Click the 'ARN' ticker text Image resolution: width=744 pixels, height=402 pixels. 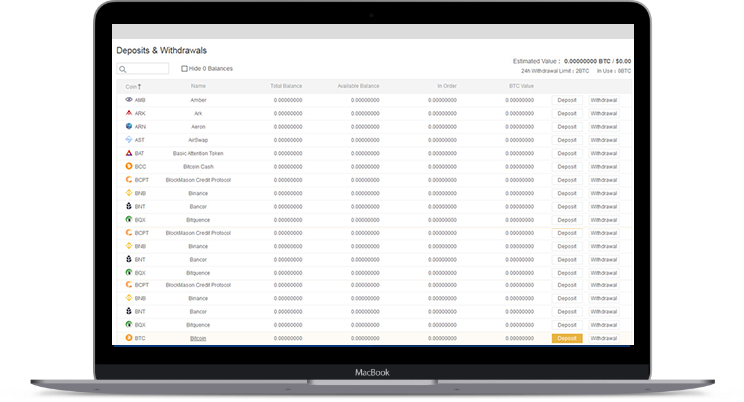click(x=140, y=127)
